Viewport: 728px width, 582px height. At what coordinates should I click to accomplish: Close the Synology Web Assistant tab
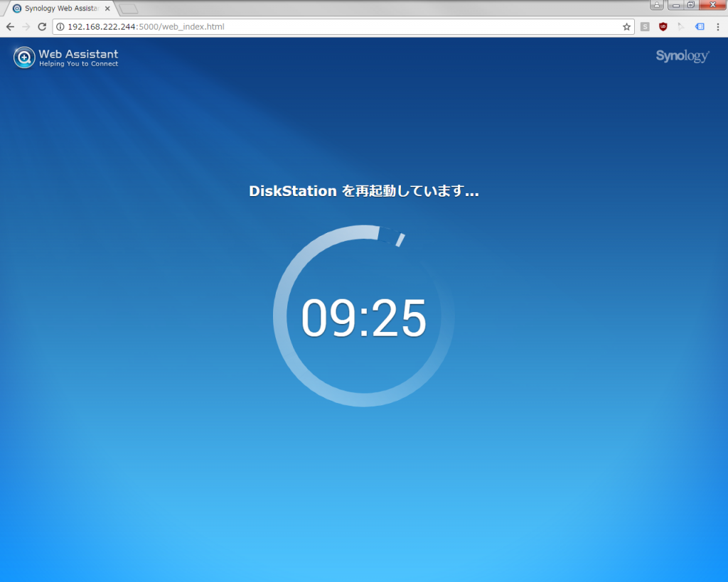107,9
